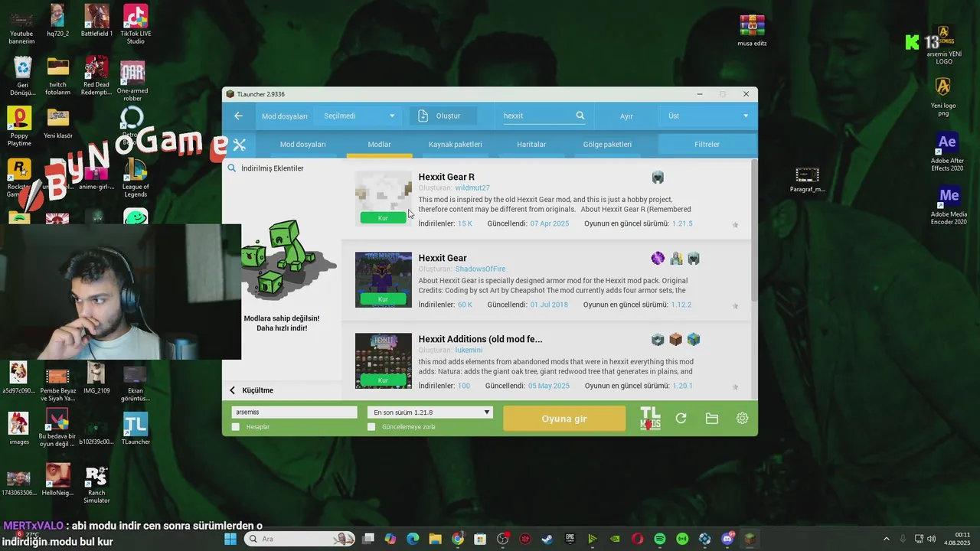Go back with the TLauncher arrow icon
980x551 pixels.
(238, 116)
